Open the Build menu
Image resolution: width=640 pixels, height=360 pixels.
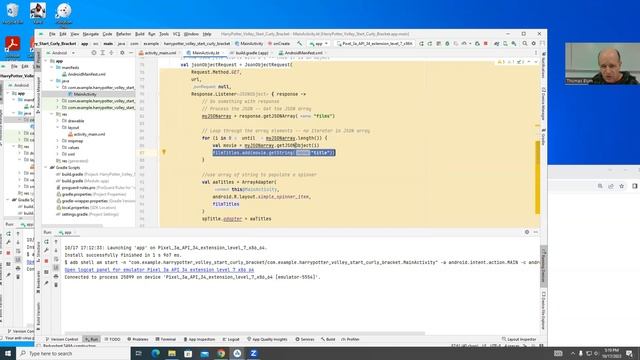pyautogui.click(x=140, y=34)
